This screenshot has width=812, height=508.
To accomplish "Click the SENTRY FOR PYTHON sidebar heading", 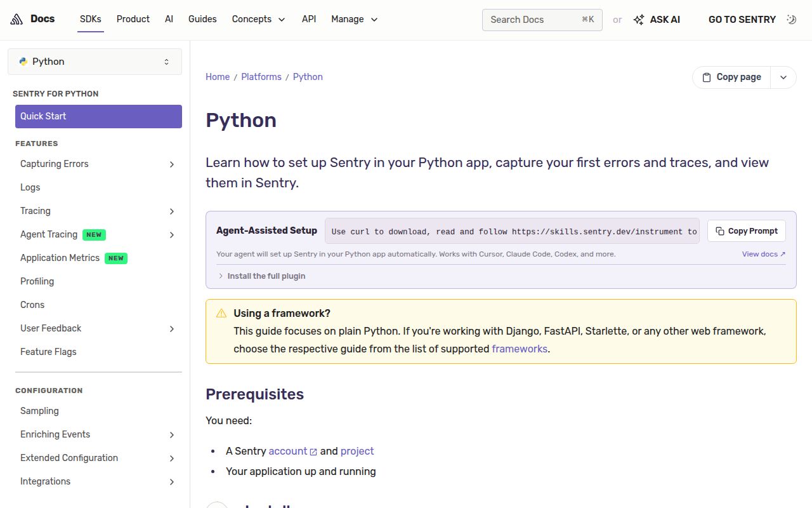I will coord(56,94).
